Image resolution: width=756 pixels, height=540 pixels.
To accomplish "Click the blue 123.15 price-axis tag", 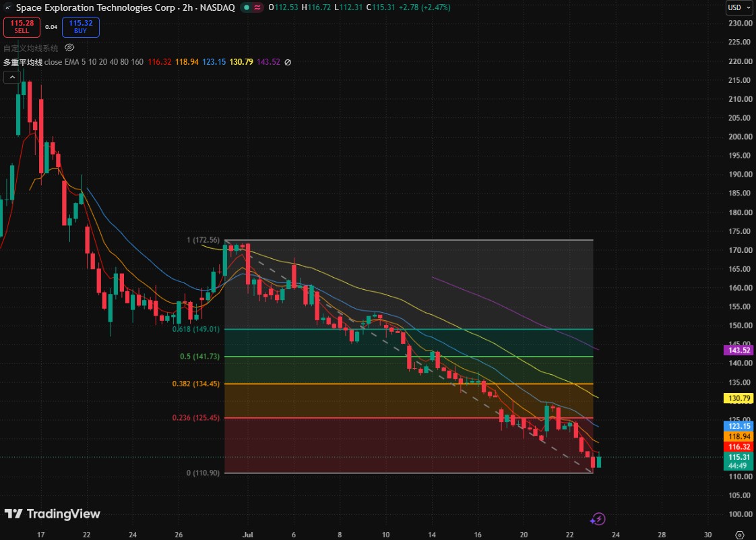I will [x=738, y=426].
